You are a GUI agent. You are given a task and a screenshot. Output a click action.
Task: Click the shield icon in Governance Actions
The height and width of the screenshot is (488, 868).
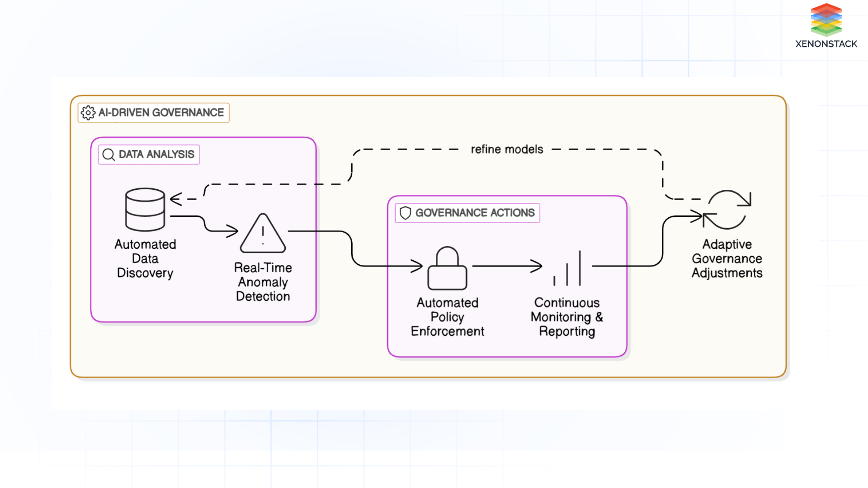[406, 213]
